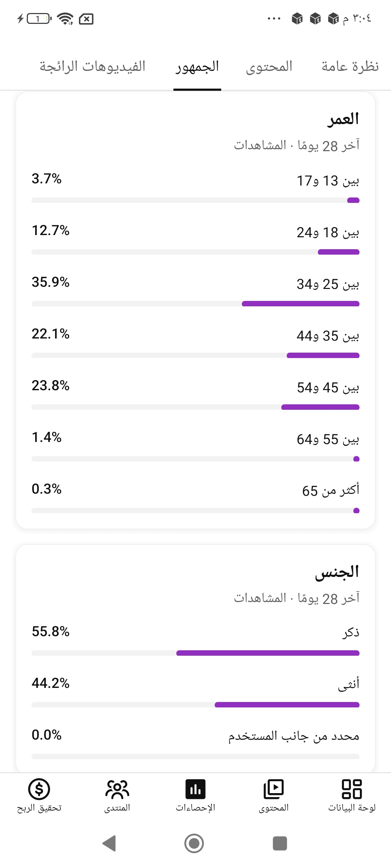Switch to the نظرة عامة tab
This screenshot has width=391, height=868.
point(350,67)
